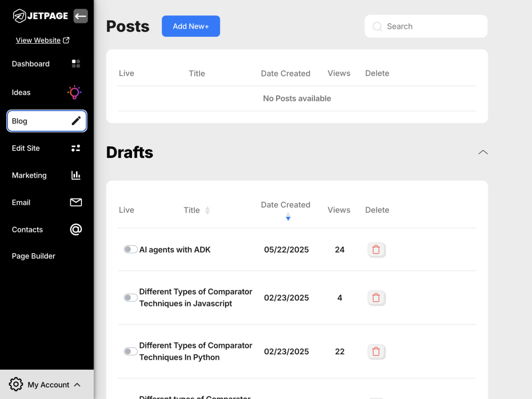Click the Posts table Title header

197,73
